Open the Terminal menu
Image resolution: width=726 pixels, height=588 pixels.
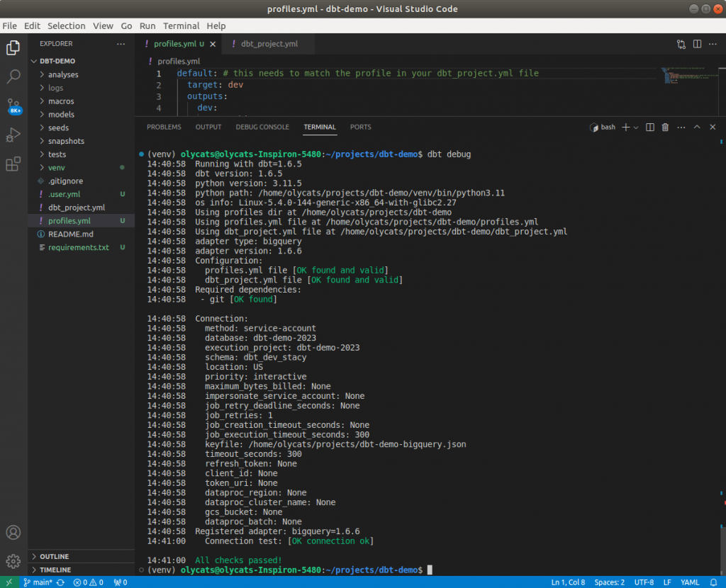[181, 26]
